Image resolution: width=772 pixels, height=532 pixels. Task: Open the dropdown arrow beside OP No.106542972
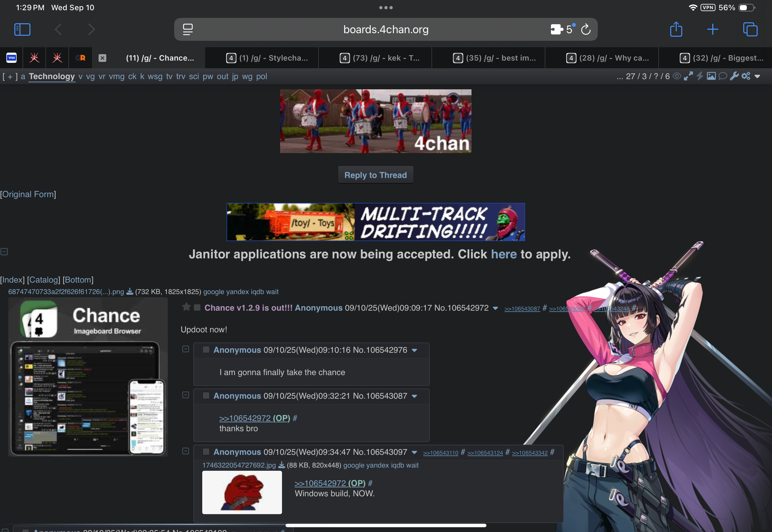point(495,308)
